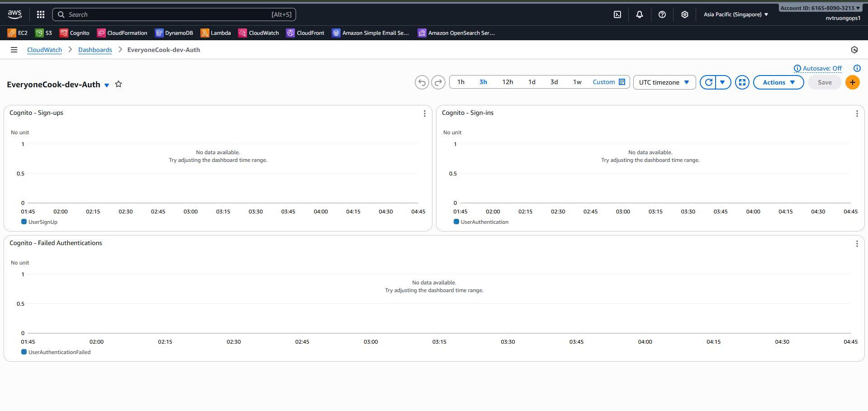Click the EveryoneCook-dev-Auth breadcrumb text
Image resolution: width=868 pixels, height=411 pixels.
pos(164,50)
